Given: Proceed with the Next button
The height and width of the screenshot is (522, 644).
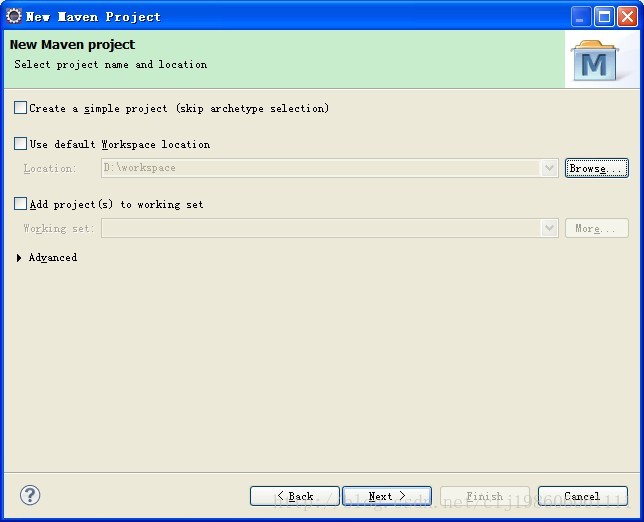Looking at the screenshot, I should pos(387,496).
